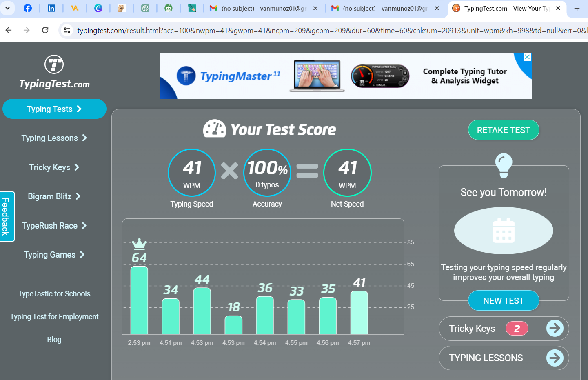The image size is (588, 380).
Task: Expand the Typing Lessons sidebar chevron
Action: pos(84,138)
